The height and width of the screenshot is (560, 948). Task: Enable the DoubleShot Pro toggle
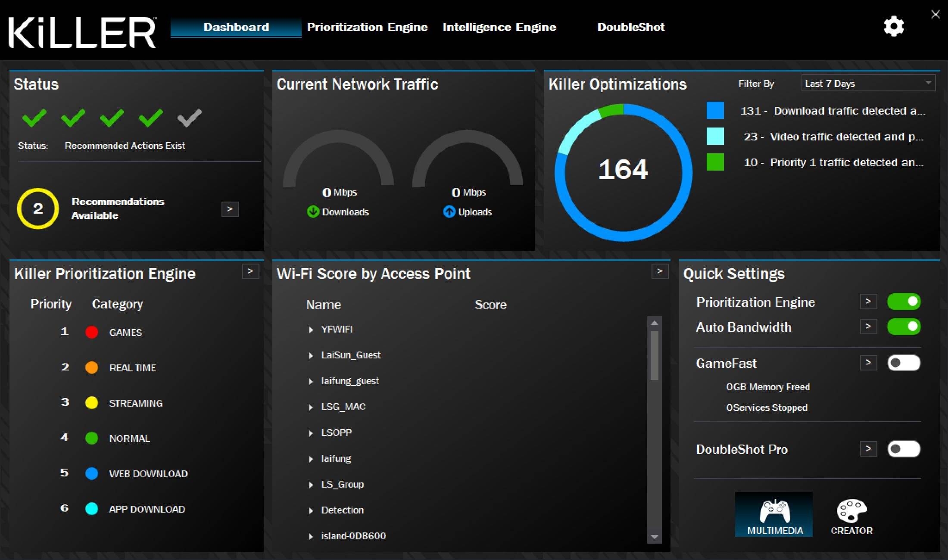pyautogui.click(x=904, y=449)
